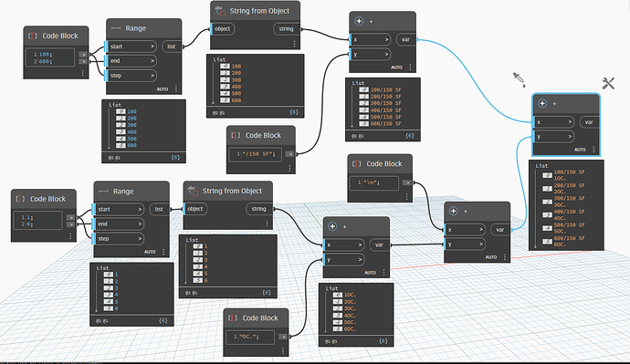Open the three-dot menu of the "0C." Code Block
The width and height of the screenshot is (630, 364).
pos(283,351)
